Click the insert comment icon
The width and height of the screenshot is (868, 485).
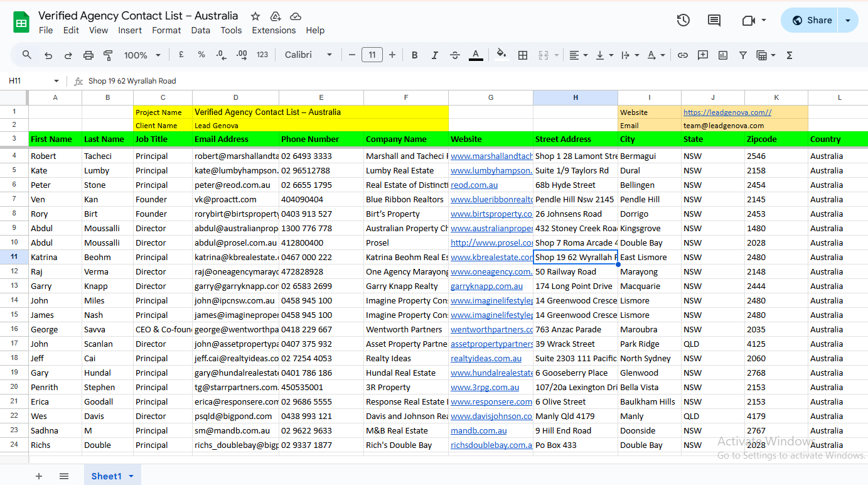point(703,55)
